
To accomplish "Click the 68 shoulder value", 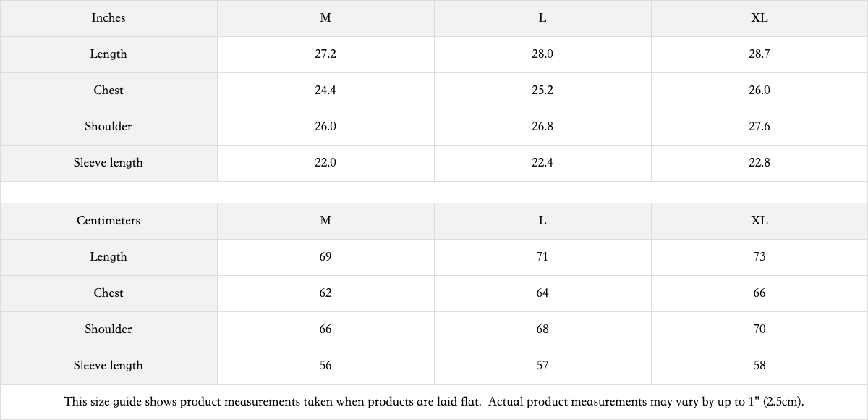I will (x=542, y=329).
